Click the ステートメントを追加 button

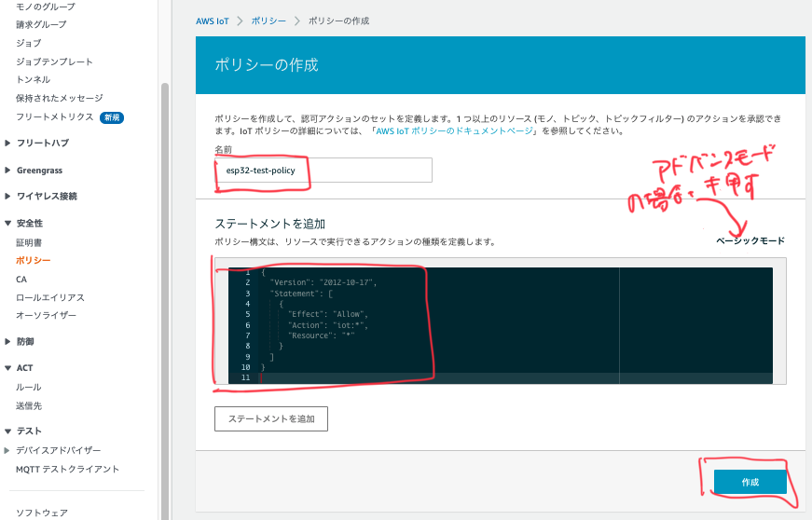pos(271,418)
